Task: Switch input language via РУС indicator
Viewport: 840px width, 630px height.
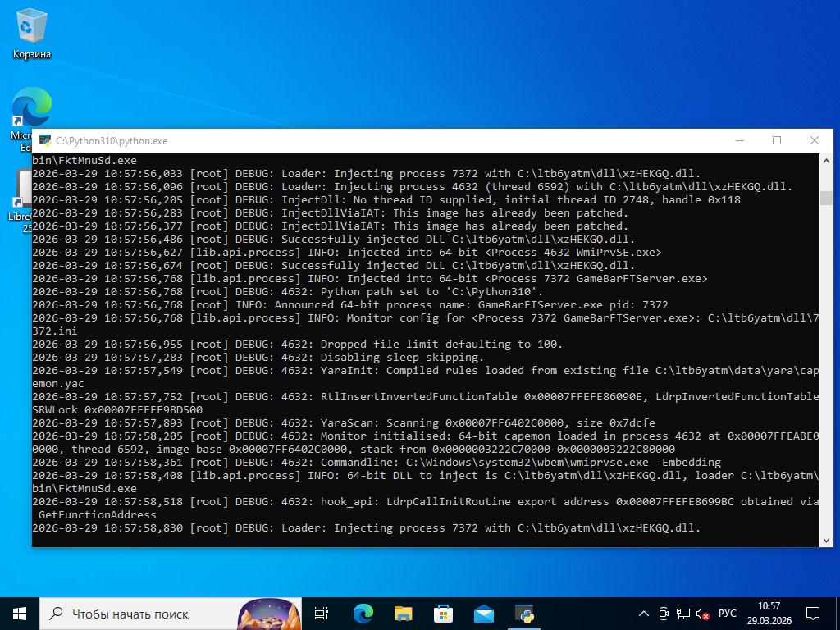Action: [x=727, y=614]
